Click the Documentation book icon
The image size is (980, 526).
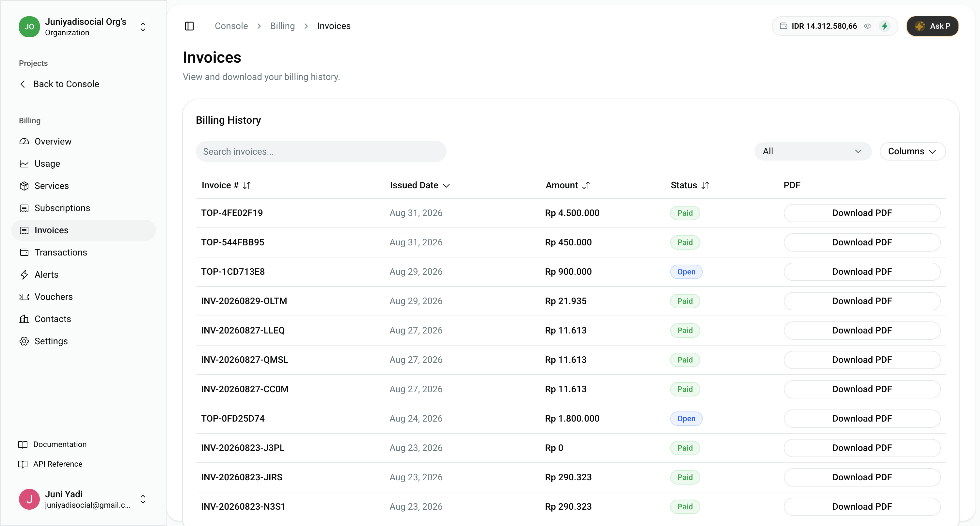[23, 445]
